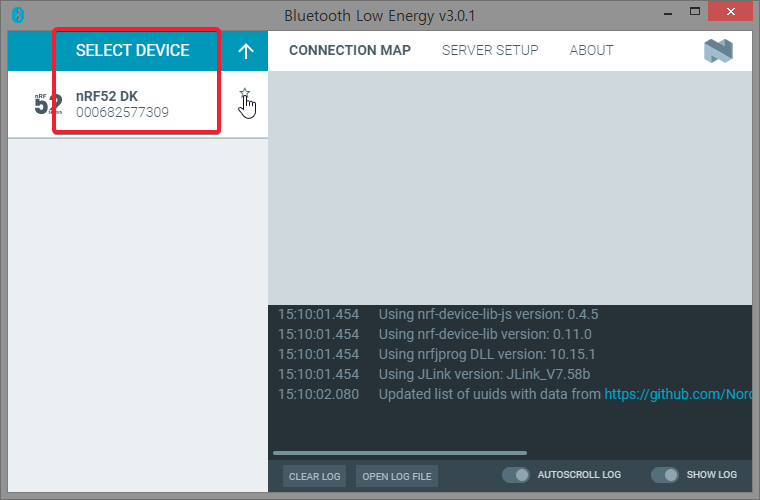Click timestamp 15:10:02.080 in log
Screen dimensions: 760x500
pyautogui.click(x=318, y=394)
